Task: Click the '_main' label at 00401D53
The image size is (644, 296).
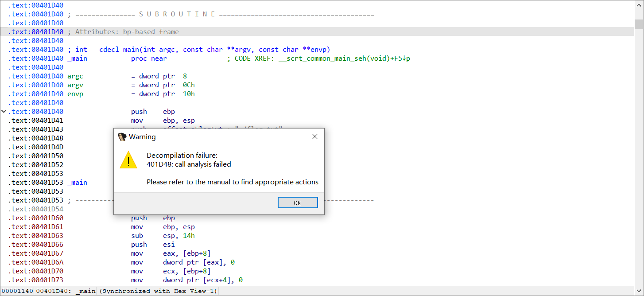Action: click(77, 183)
